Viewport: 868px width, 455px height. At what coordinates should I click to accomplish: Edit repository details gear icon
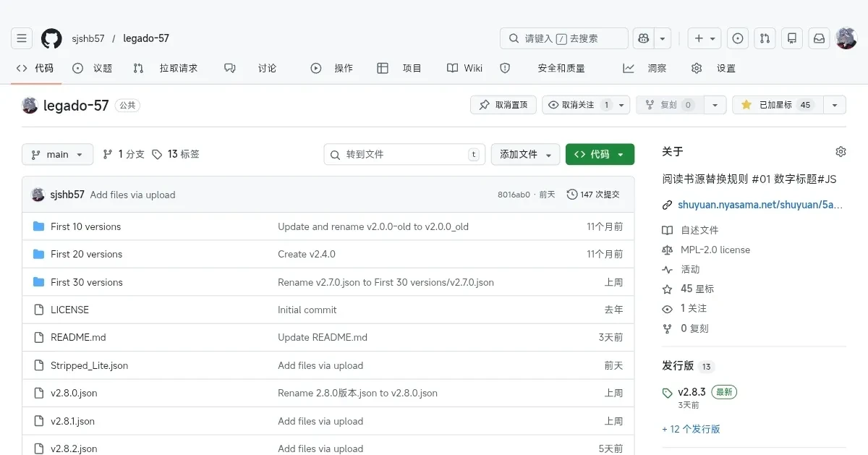841,152
